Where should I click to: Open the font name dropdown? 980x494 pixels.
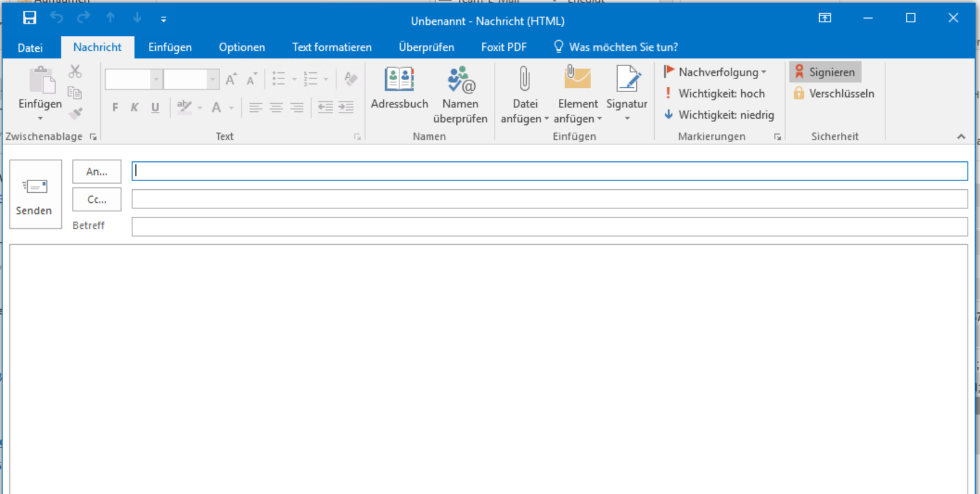pos(156,79)
